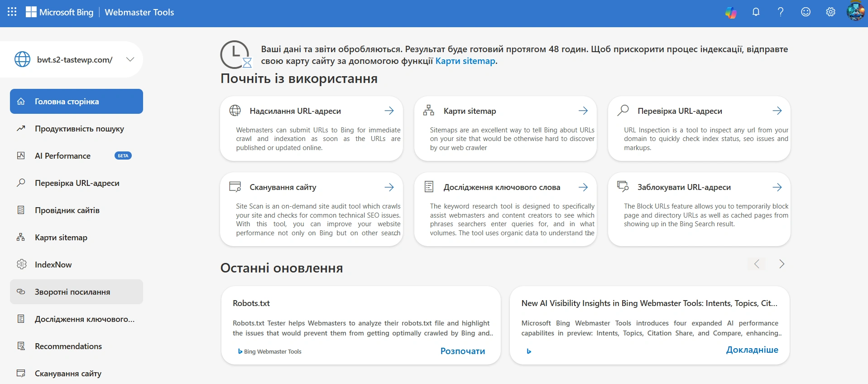This screenshot has height=384, width=868.
Task: Click arrow on Заблокувати URL-адреси card
Action: (x=777, y=187)
